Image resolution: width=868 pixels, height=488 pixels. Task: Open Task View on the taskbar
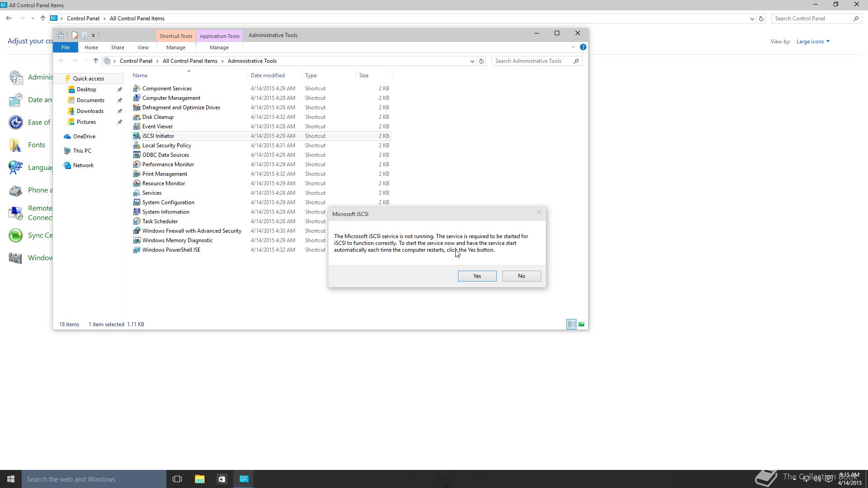(177, 479)
